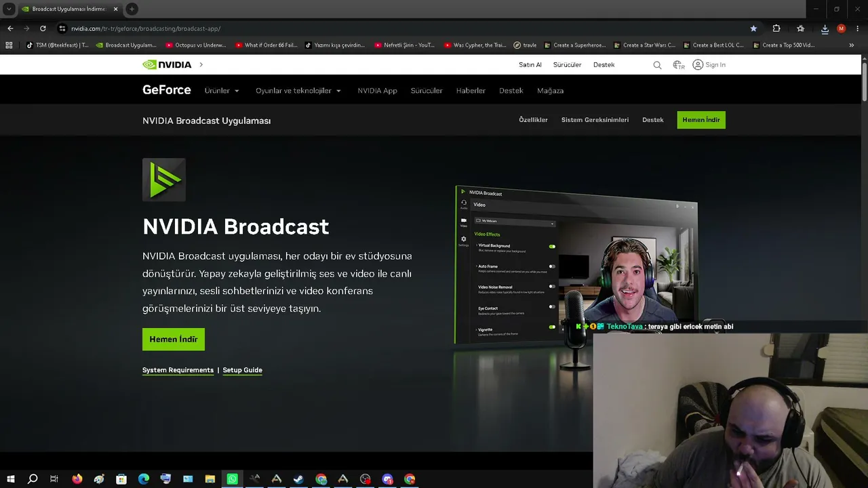Select the Audio icon in Broadcast preview sidebar
Viewport: 868px width, 488px height.
464,204
